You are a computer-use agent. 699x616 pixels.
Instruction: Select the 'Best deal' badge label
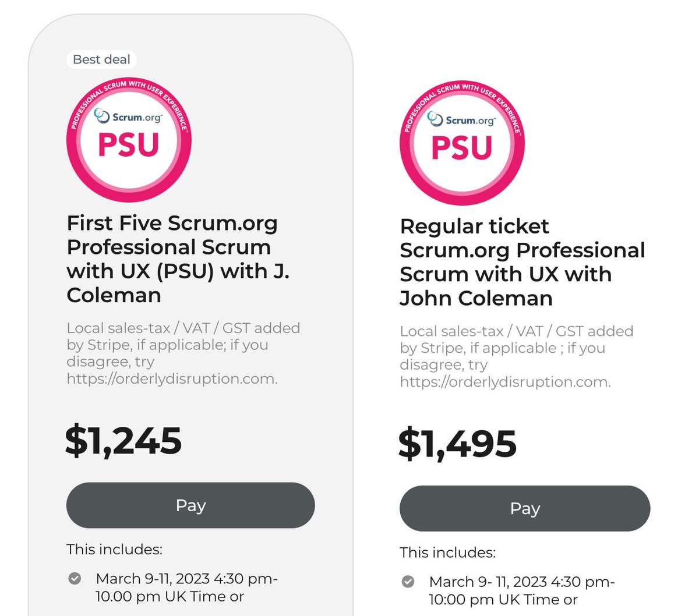101,59
